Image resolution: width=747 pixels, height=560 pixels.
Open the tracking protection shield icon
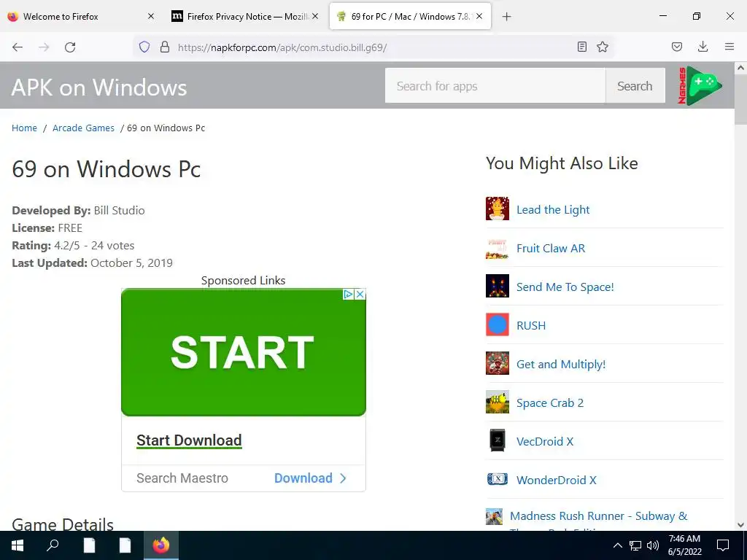pyautogui.click(x=144, y=47)
